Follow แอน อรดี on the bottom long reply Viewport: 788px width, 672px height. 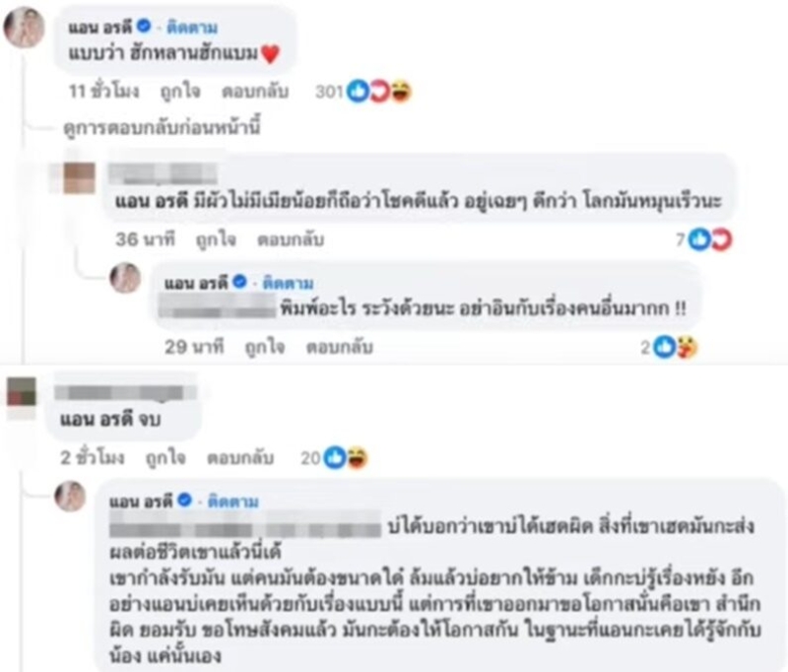(x=233, y=502)
